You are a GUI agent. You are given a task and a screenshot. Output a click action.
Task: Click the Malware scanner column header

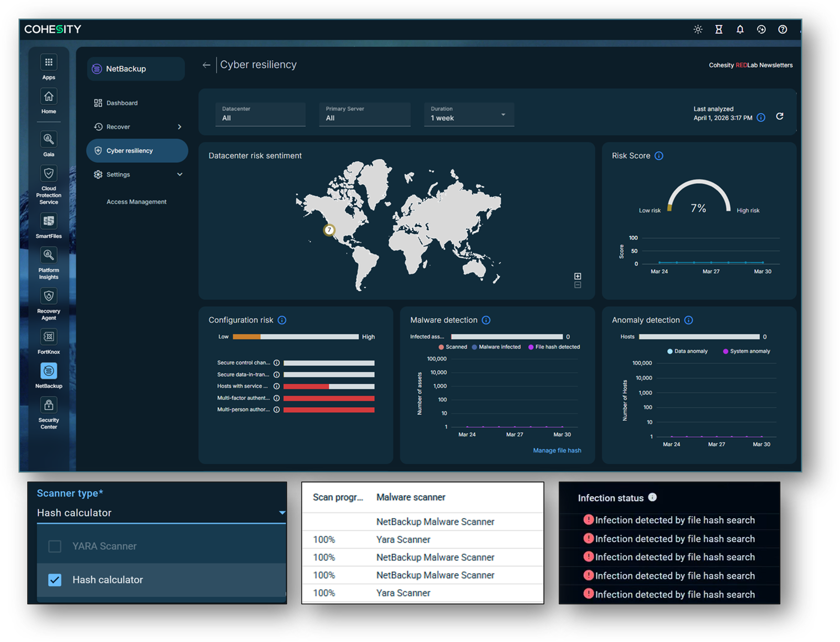pyautogui.click(x=411, y=497)
